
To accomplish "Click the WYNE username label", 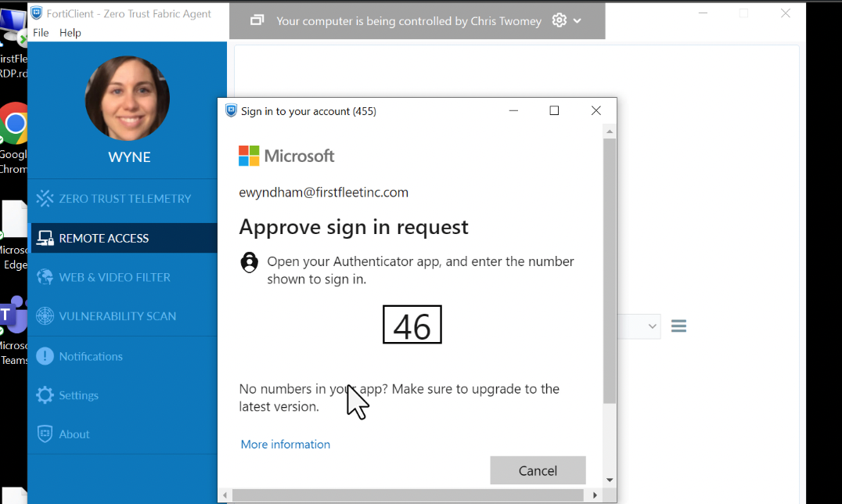I will (x=129, y=157).
